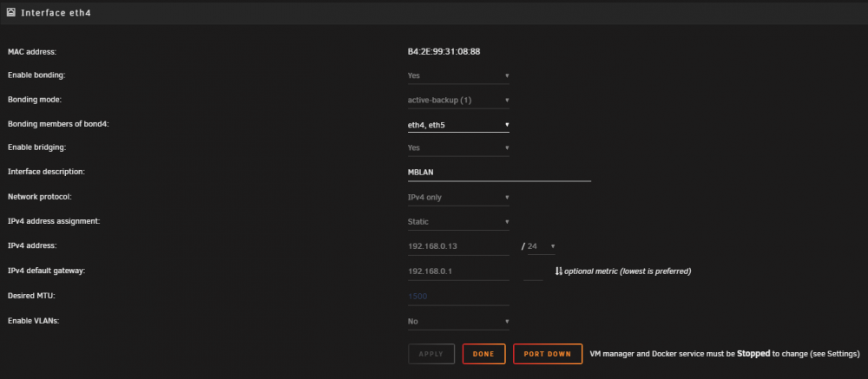Click the "MAC address:" label
The image size is (868, 379).
point(32,52)
